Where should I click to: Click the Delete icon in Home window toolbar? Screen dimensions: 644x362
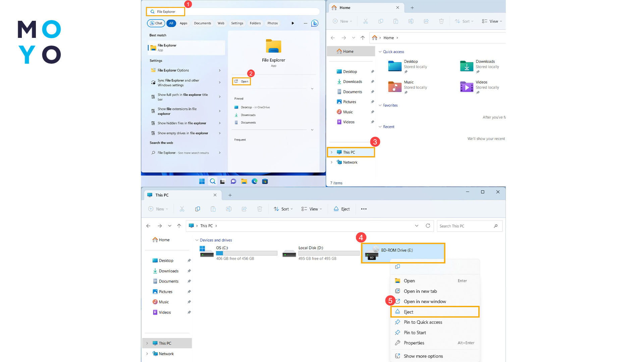coord(441,21)
